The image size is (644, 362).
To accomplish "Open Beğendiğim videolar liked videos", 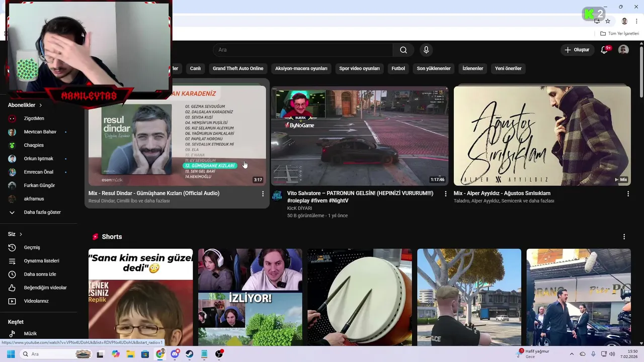I will pyautogui.click(x=45, y=288).
